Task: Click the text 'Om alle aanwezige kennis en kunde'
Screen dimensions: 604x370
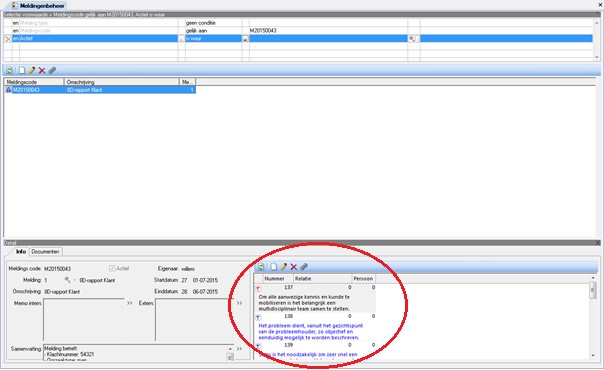Action: (x=304, y=297)
